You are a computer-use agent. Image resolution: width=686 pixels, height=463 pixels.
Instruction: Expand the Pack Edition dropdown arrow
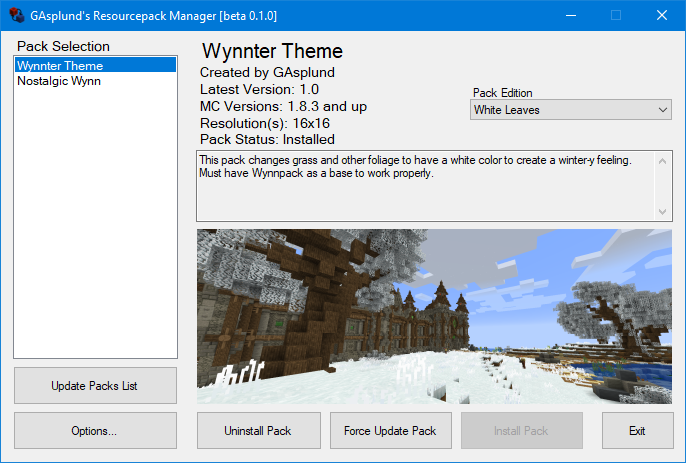pos(663,110)
